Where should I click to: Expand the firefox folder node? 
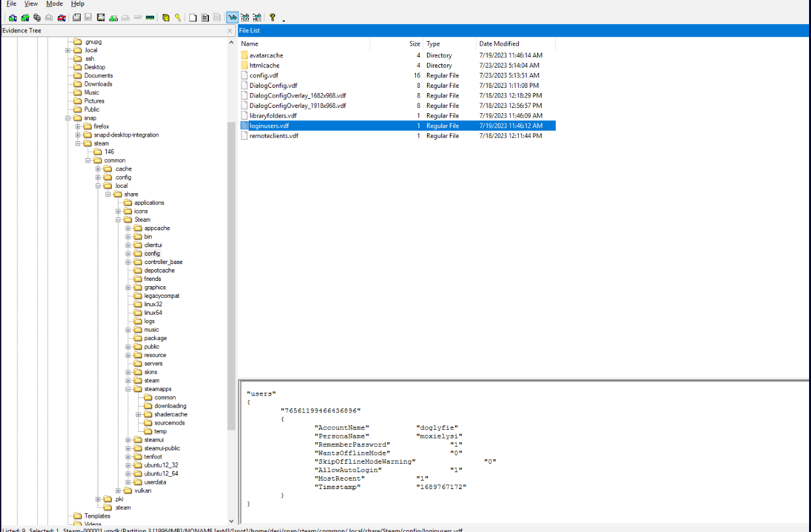point(78,126)
